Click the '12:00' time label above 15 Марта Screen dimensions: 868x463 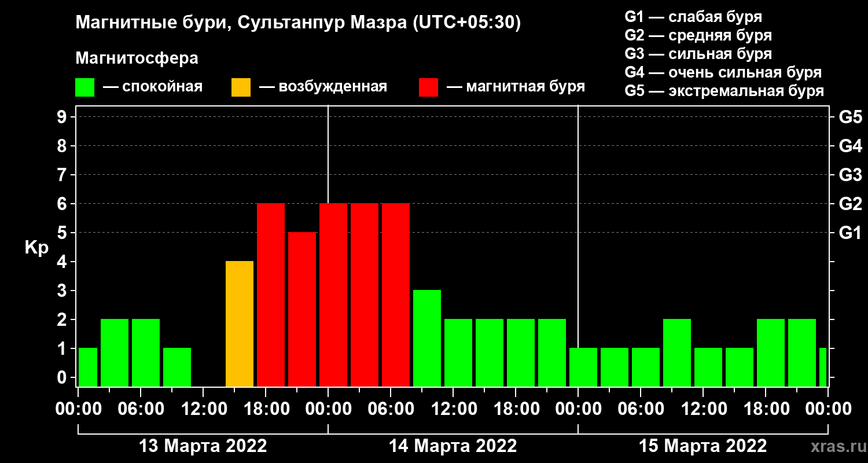coord(703,409)
